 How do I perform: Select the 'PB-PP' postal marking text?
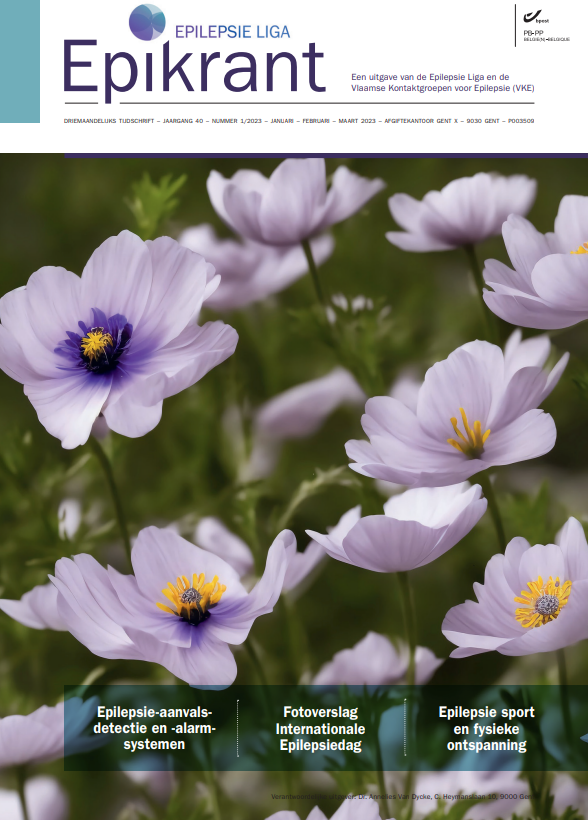(x=533, y=33)
